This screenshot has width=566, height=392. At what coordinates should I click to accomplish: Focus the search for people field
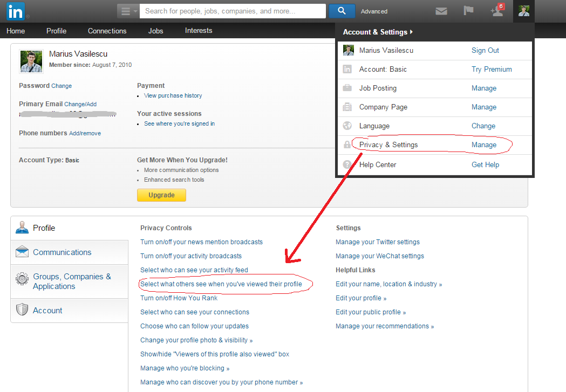pyautogui.click(x=233, y=11)
